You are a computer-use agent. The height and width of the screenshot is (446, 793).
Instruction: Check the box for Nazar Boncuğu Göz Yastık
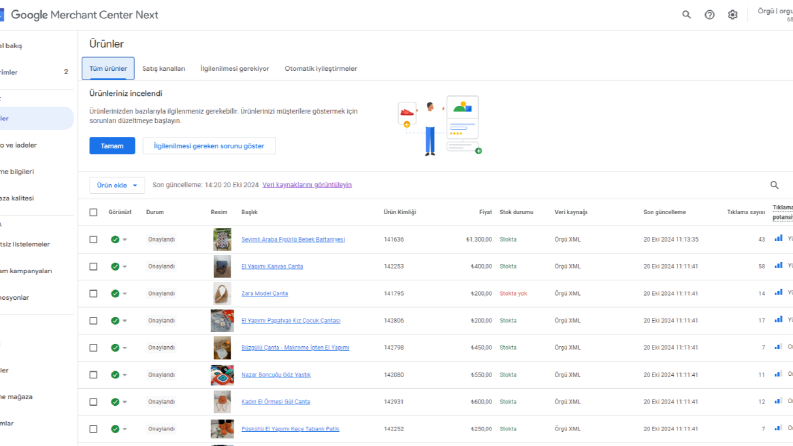[x=93, y=375]
